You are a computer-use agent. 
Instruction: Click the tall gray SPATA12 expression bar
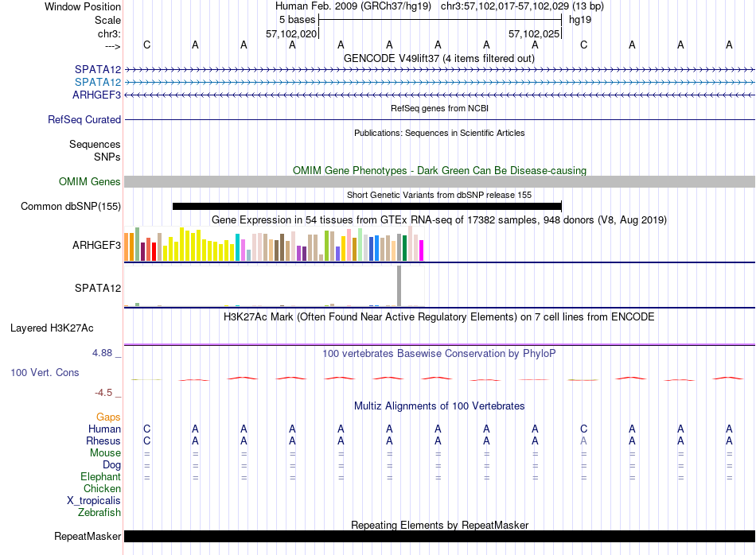pos(399,285)
